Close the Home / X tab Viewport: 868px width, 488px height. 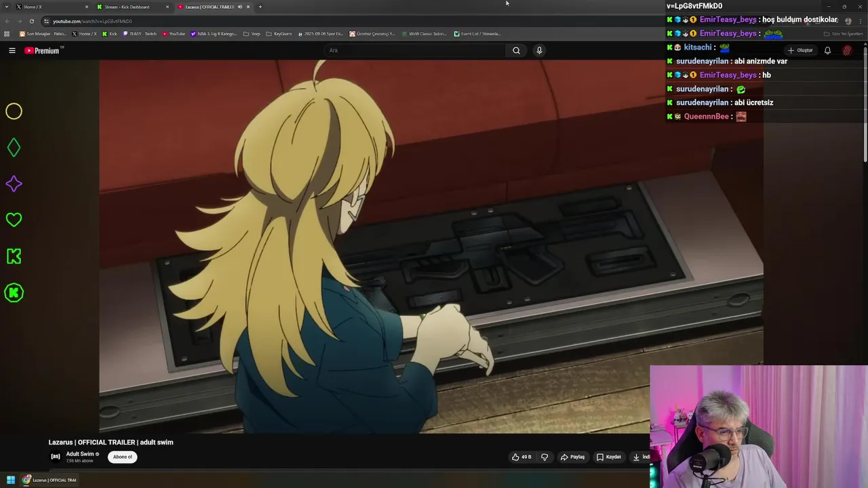click(87, 7)
